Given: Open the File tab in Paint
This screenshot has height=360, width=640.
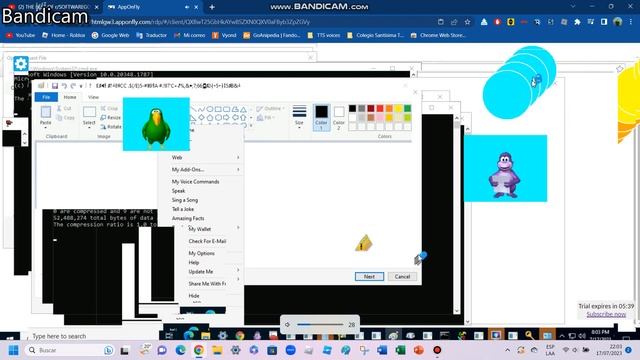Looking at the screenshot, I should click(x=46, y=97).
